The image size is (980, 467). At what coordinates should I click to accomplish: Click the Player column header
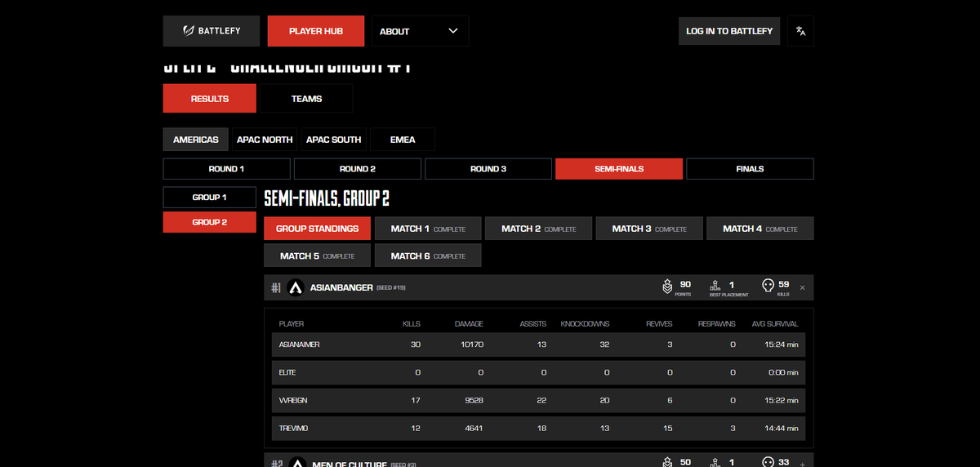coord(292,324)
